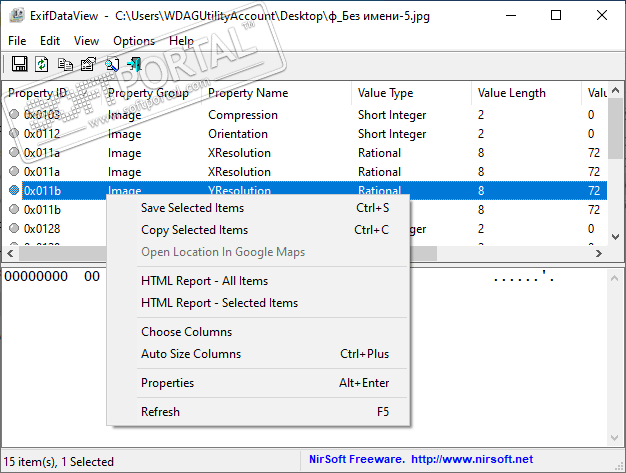
Task: Click hex pane scrollbar up arrow
Action: [x=615, y=278]
